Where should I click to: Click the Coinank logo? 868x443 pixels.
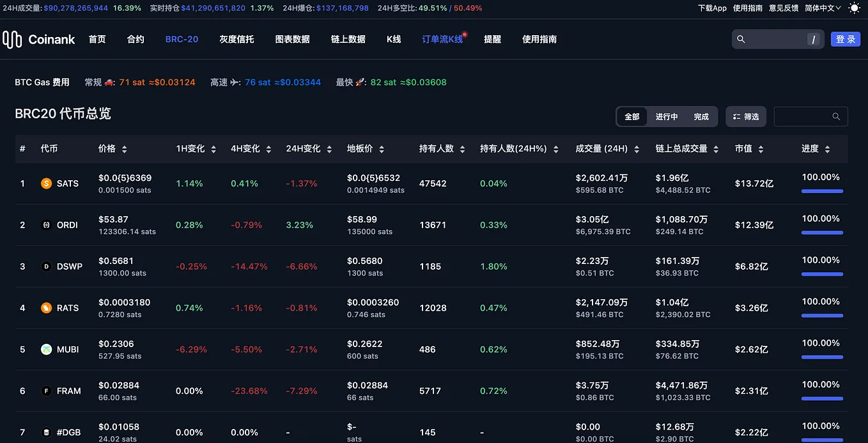pyautogui.click(x=38, y=40)
